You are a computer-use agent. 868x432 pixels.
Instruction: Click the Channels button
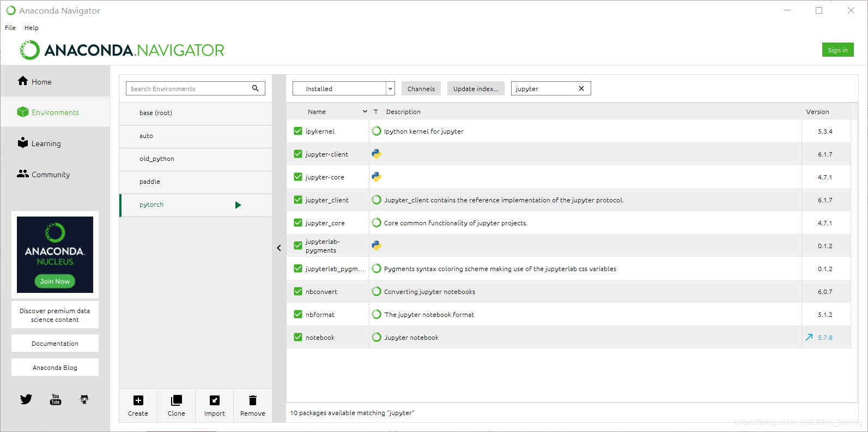point(421,88)
